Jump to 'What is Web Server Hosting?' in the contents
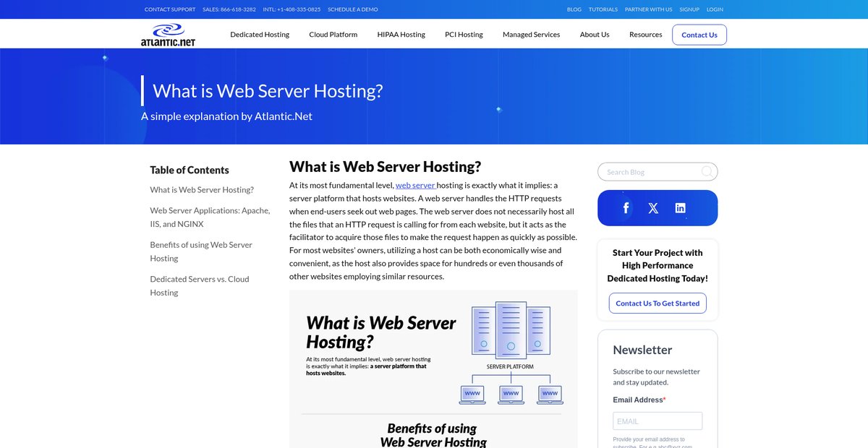Image resolution: width=868 pixels, height=448 pixels. pyautogui.click(x=202, y=190)
